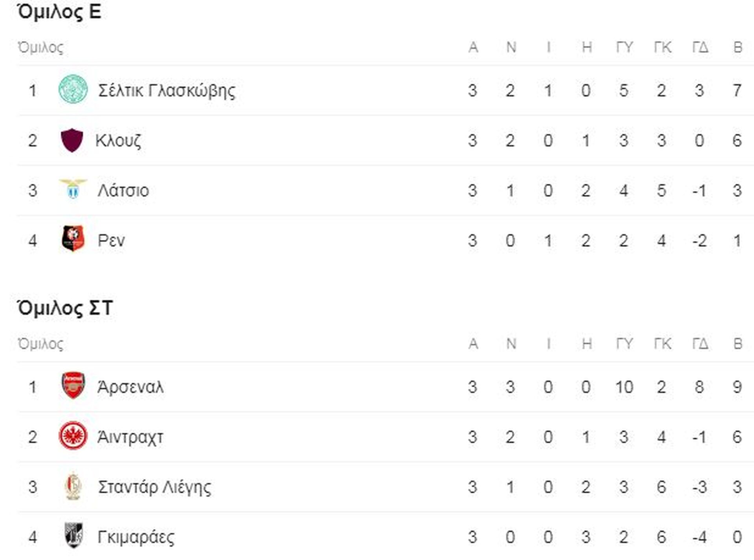Click the Rennes club crest
The image size is (754, 560).
[73, 238]
